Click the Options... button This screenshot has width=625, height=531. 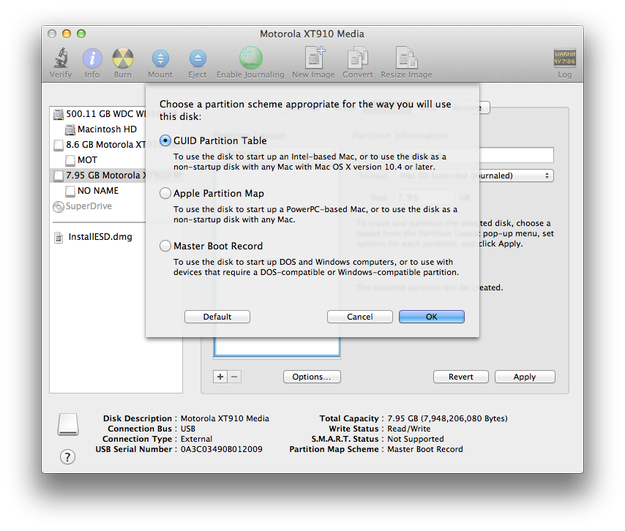click(x=312, y=377)
